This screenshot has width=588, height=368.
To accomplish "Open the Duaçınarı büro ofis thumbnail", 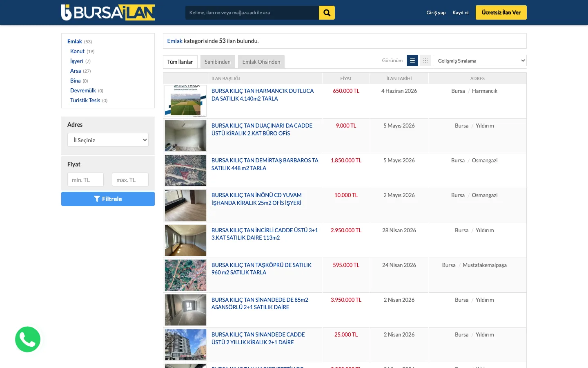I will [x=185, y=136].
